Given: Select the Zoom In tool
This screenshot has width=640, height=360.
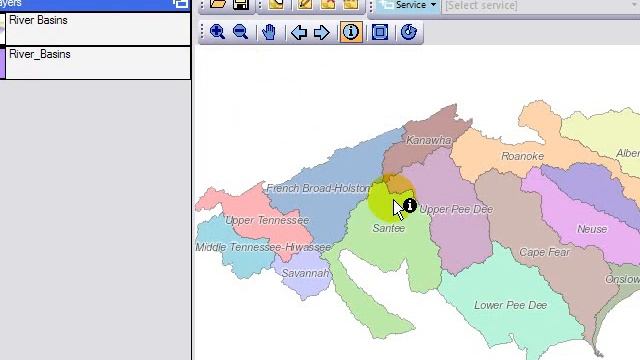Looking at the screenshot, I should (x=217, y=32).
